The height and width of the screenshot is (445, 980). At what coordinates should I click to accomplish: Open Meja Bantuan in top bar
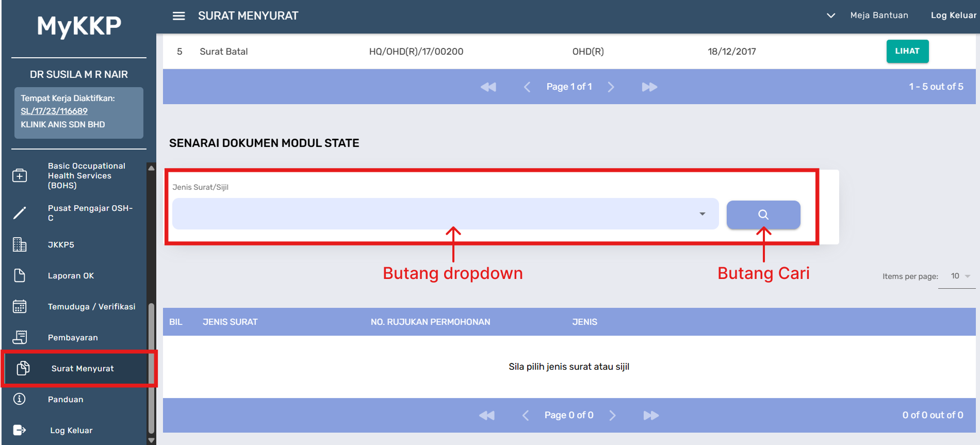pyautogui.click(x=879, y=15)
